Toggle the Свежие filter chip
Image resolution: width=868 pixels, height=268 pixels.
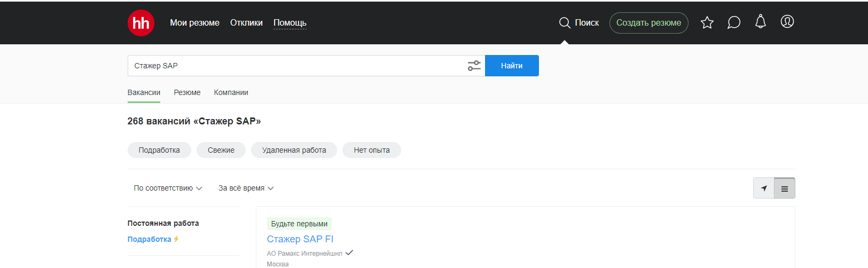tap(221, 150)
